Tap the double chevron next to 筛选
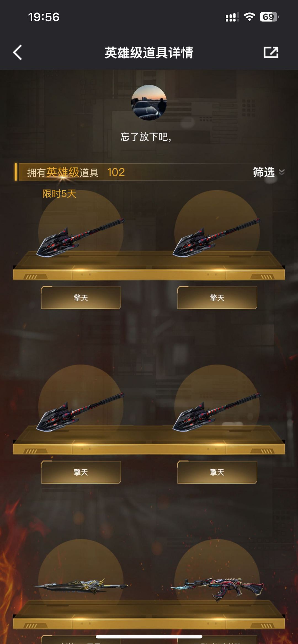Viewport: 298px width, 644px height. (281, 172)
